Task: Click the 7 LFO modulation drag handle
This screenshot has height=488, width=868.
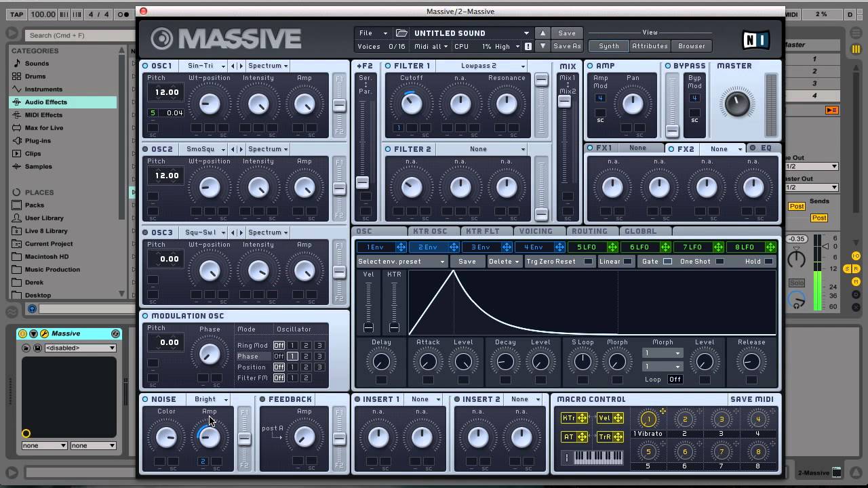Action: [718, 247]
